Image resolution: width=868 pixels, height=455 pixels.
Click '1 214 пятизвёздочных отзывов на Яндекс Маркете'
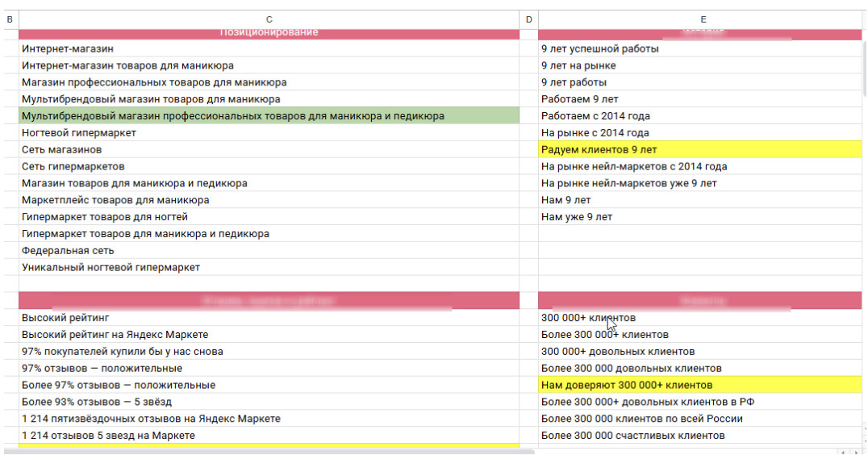pyautogui.click(x=269, y=419)
